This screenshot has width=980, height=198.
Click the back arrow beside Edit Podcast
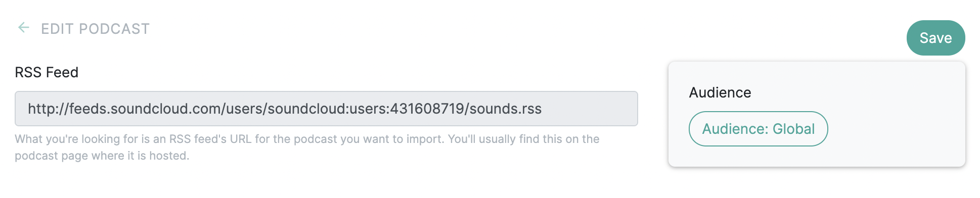pos(23,27)
